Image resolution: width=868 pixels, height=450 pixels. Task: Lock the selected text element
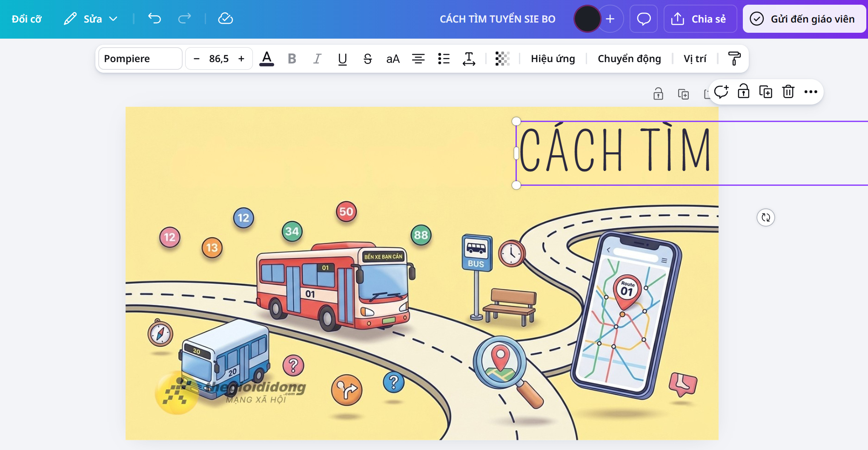point(744,92)
